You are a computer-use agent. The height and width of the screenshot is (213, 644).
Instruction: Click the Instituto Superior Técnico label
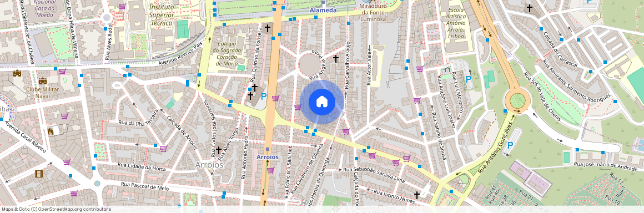(161, 15)
